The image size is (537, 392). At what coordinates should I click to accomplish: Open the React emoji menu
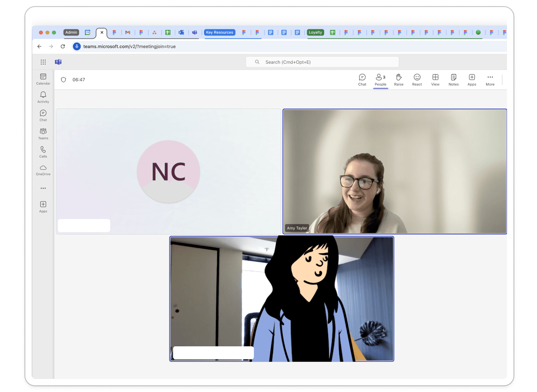tap(417, 80)
